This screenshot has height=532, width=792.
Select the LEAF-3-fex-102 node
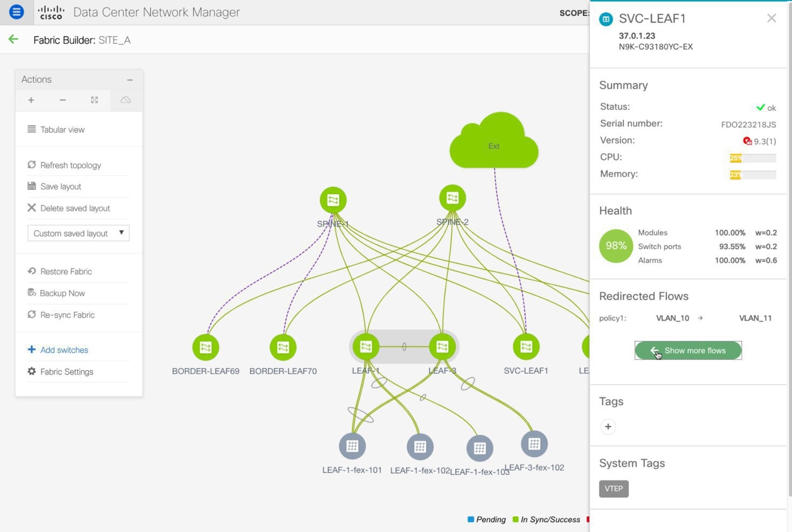(534, 444)
